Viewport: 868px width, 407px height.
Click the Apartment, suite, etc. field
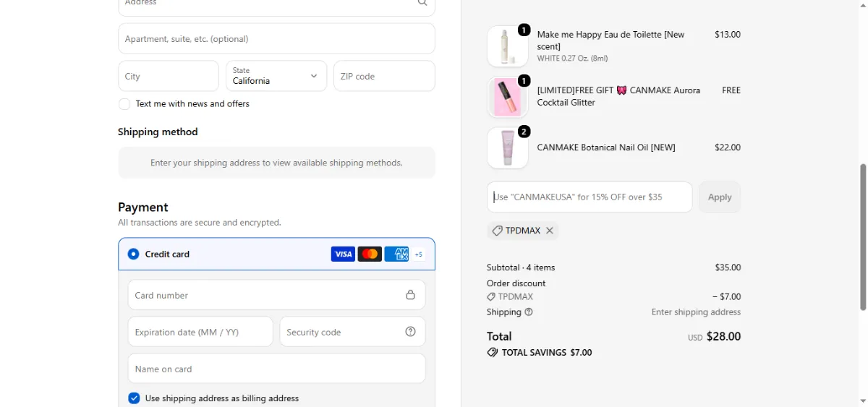(x=276, y=39)
